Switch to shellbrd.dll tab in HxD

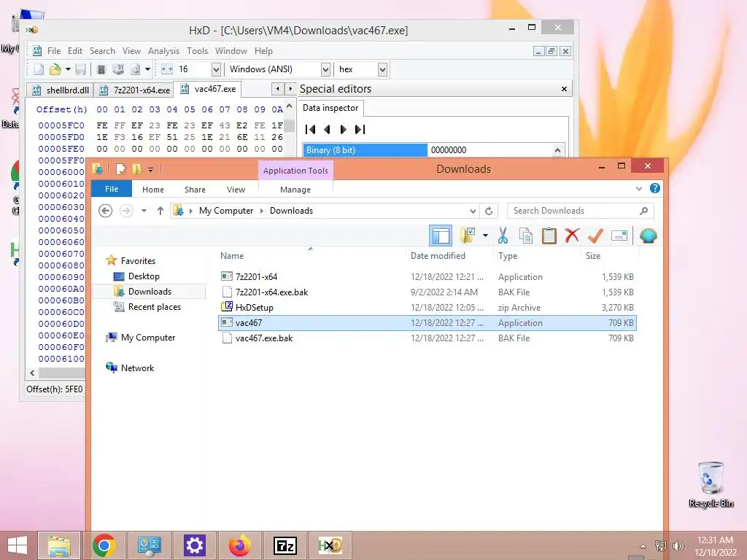[61, 90]
